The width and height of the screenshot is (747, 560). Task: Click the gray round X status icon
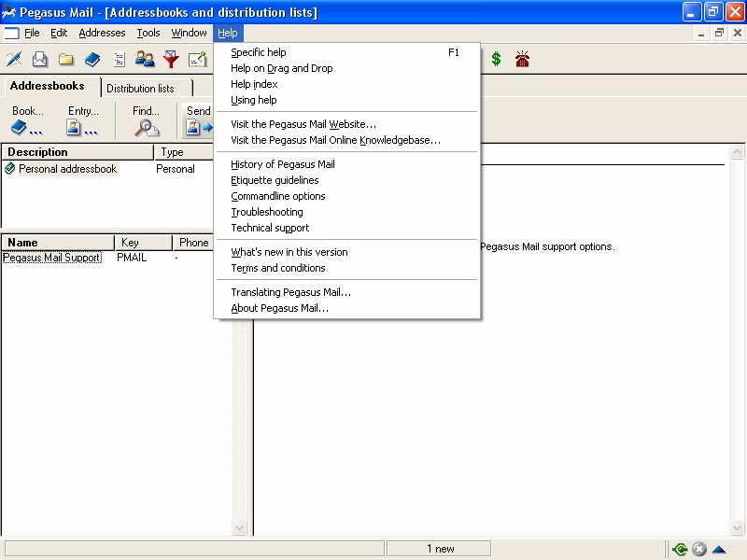coord(698,549)
